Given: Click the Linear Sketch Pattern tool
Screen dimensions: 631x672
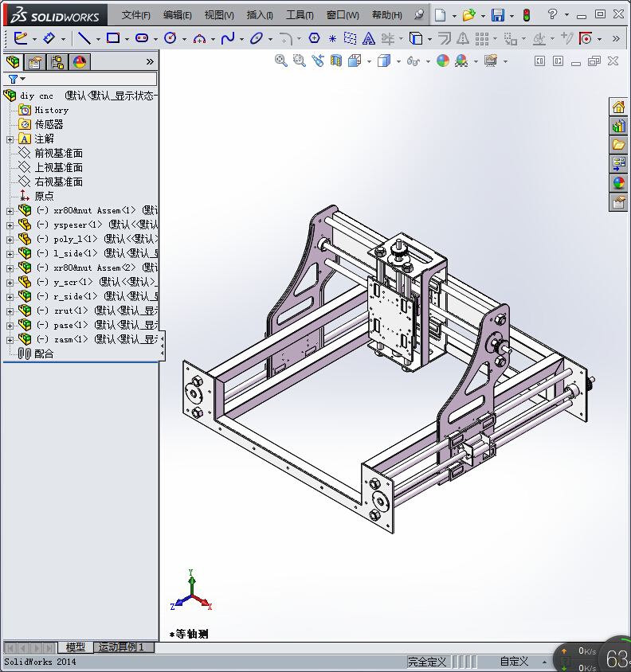Looking at the screenshot, I should pos(482,38).
